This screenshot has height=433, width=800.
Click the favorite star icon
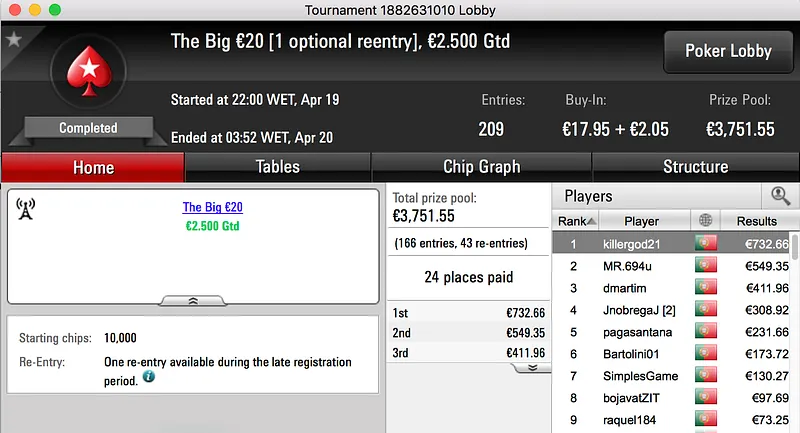coord(14,39)
